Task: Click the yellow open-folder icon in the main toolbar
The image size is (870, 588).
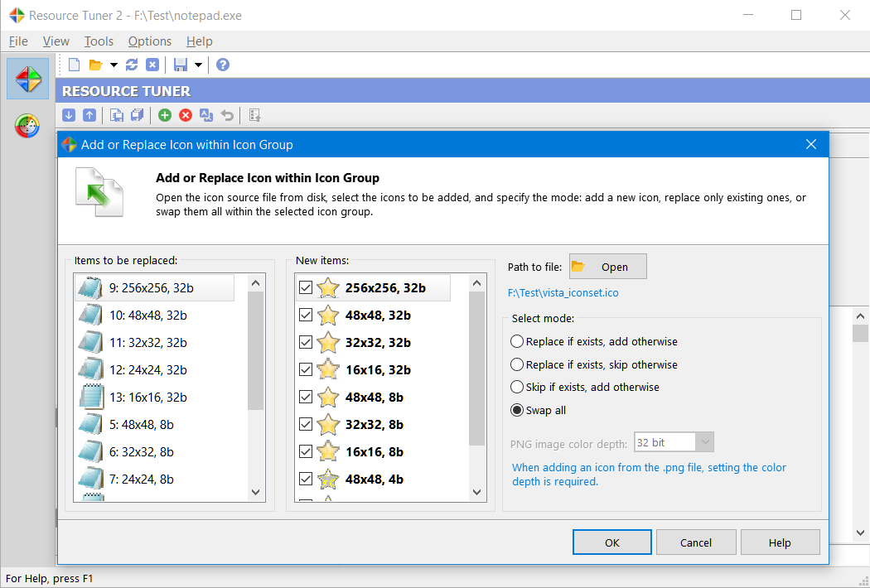Action: click(x=96, y=65)
